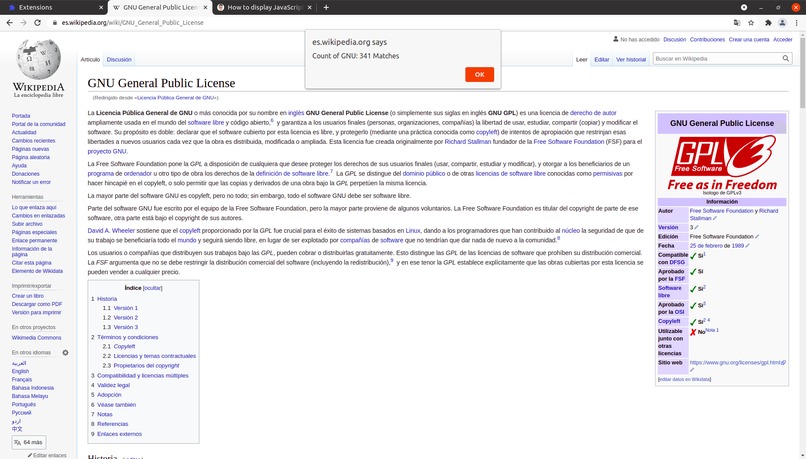The height and width of the screenshot is (459, 806).
Task: Open Wikimedia Commons link
Action: tap(36, 338)
